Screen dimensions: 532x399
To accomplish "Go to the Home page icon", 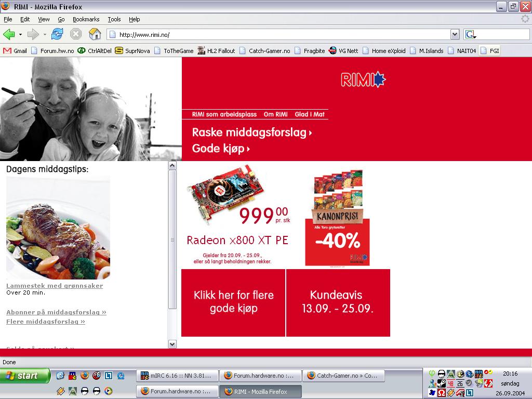I will pos(95,34).
